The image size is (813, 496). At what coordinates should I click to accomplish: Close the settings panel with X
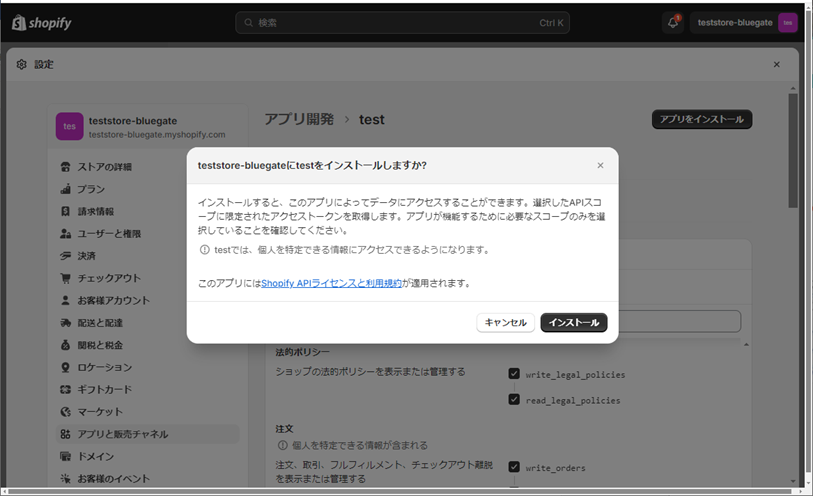[776, 64]
